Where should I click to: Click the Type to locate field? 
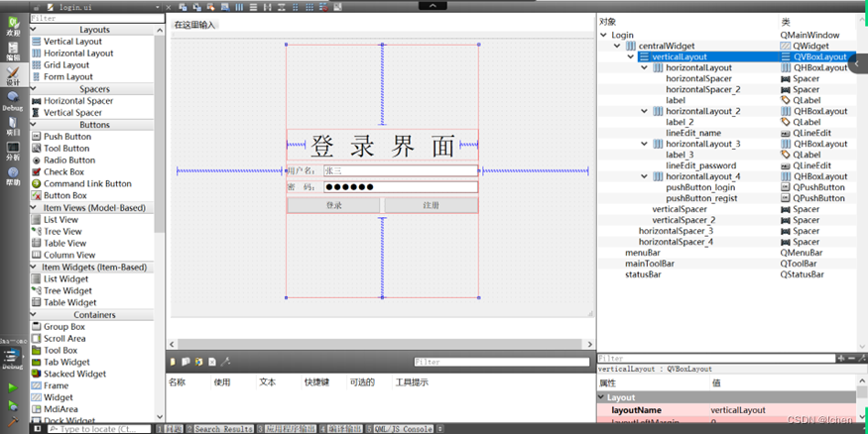tap(99, 428)
